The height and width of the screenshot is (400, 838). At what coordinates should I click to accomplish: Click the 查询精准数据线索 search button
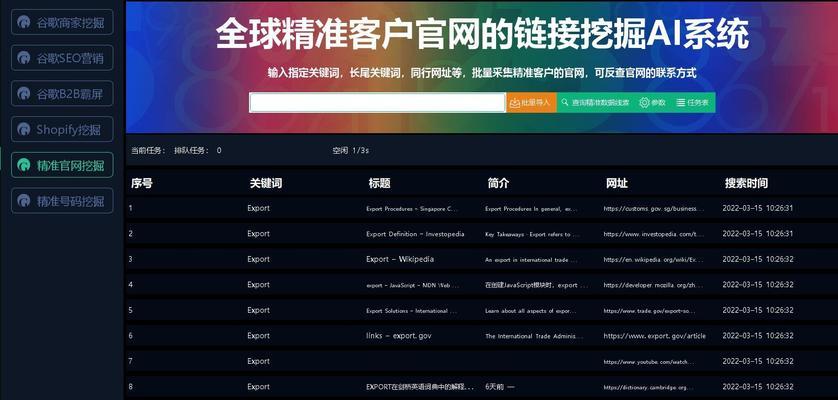595,103
